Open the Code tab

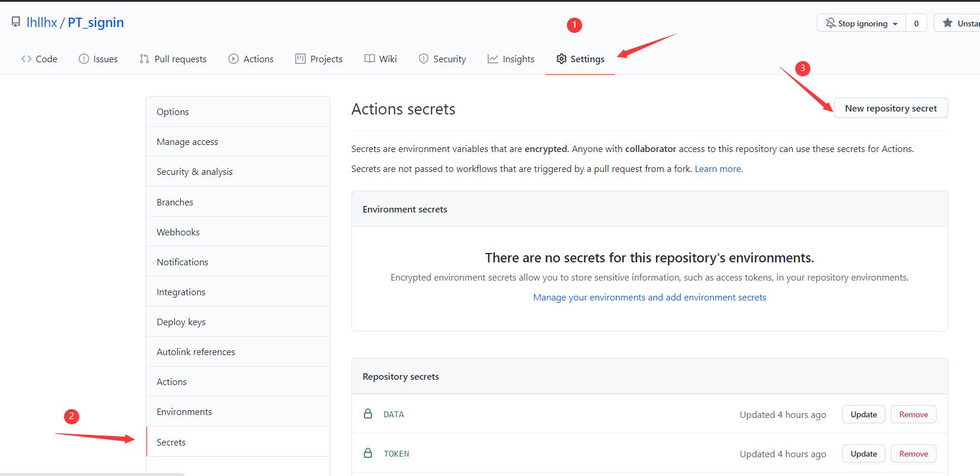[39, 59]
